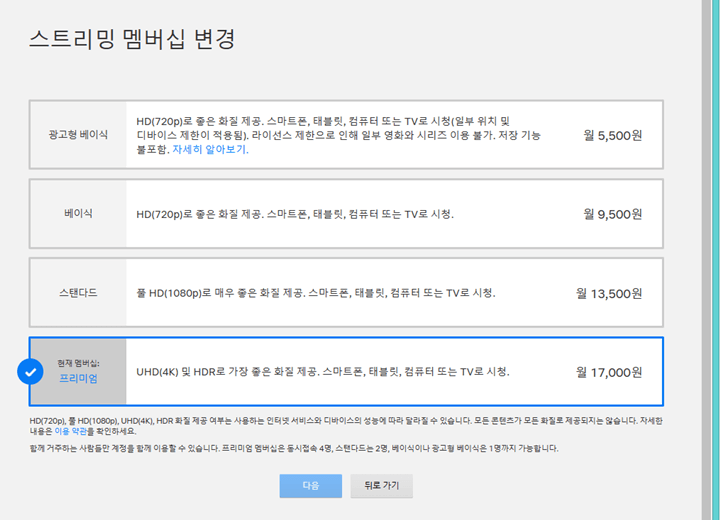Image resolution: width=720 pixels, height=520 pixels.
Task: Select the 프리미엄 current membership plan
Action: click(346, 372)
